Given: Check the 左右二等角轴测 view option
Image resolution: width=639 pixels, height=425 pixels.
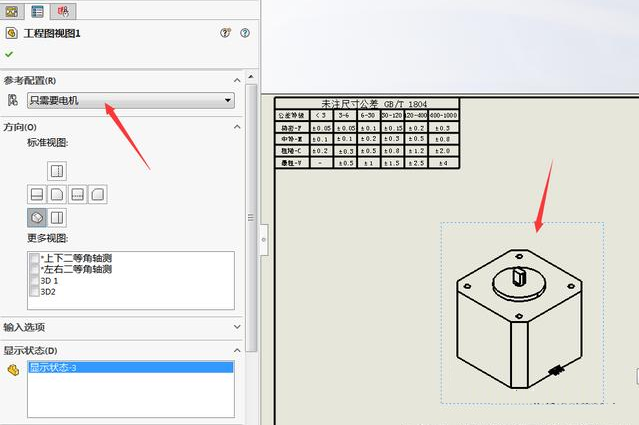Looking at the screenshot, I should (35, 269).
